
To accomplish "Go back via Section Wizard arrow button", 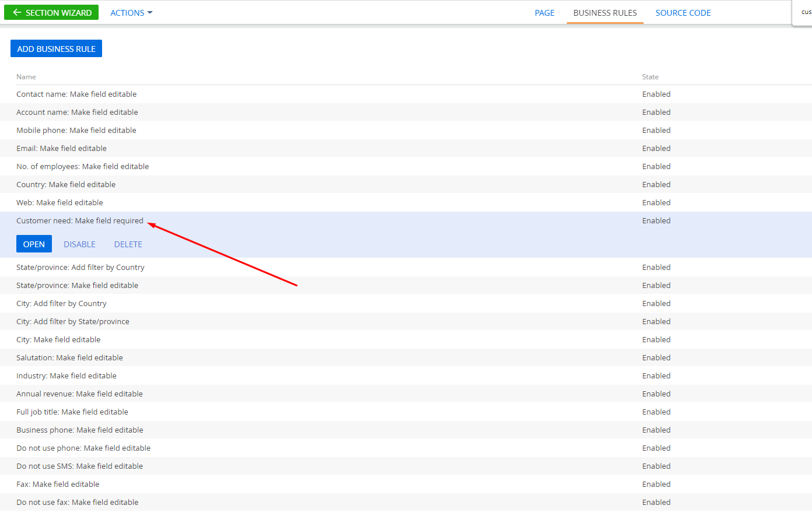I will (51, 12).
